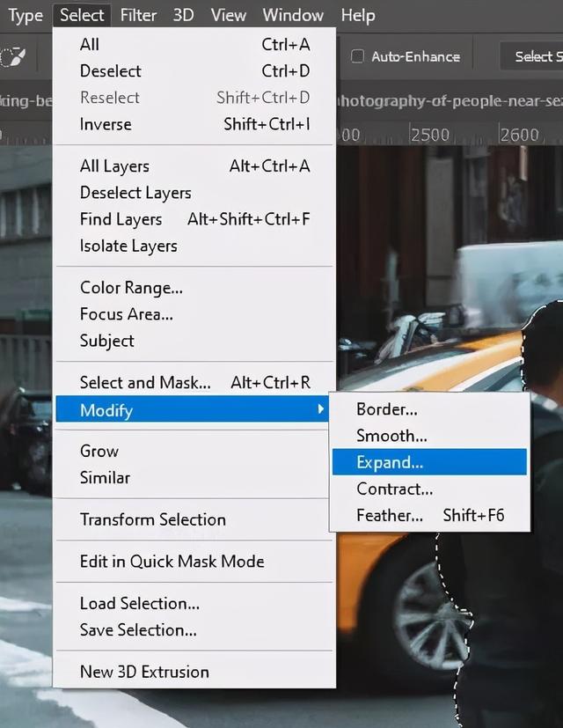Open Load Selection dialog
The height and width of the screenshot is (728, 563).
pyautogui.click(x=194, y=604)
